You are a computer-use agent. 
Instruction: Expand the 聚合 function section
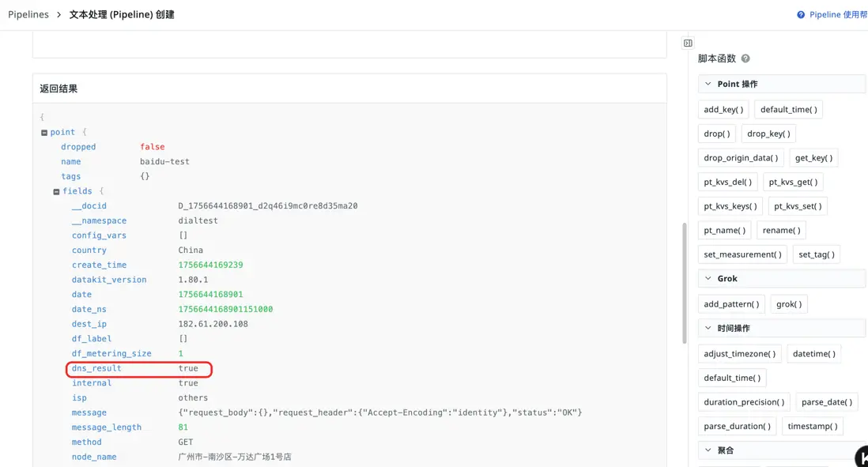pyautogui.click(x=708, y=450)
